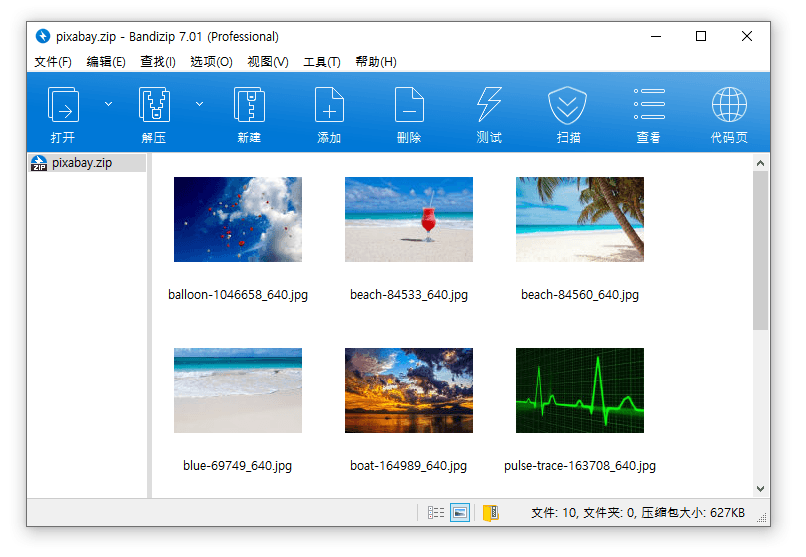Open the 工具(T) menu
The height and width of the screenshot is (557, 806).
(x=321, y=62)
